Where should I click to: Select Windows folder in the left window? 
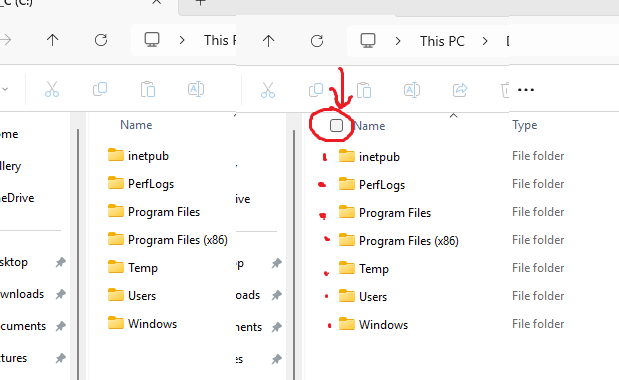[x=142, y=324]
